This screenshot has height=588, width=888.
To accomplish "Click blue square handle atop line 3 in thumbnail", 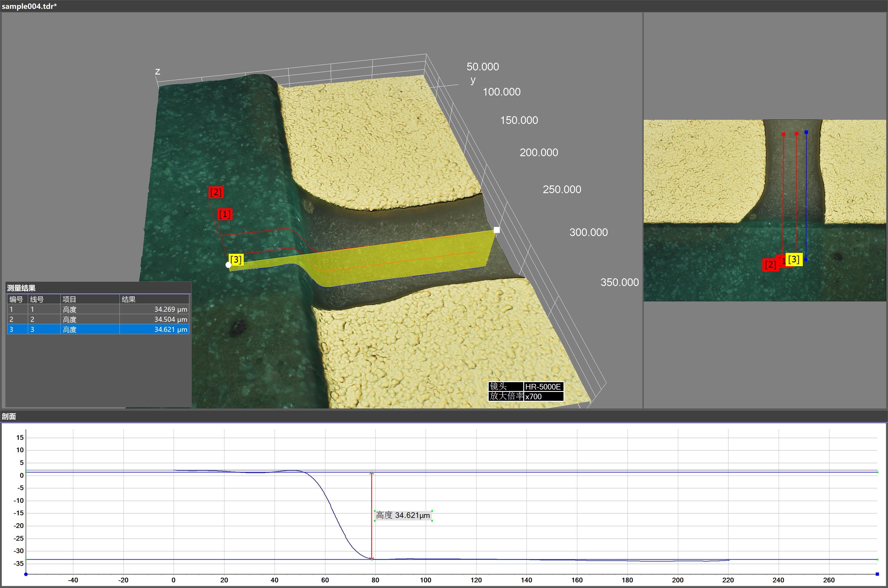I will (x=806, y=133).
